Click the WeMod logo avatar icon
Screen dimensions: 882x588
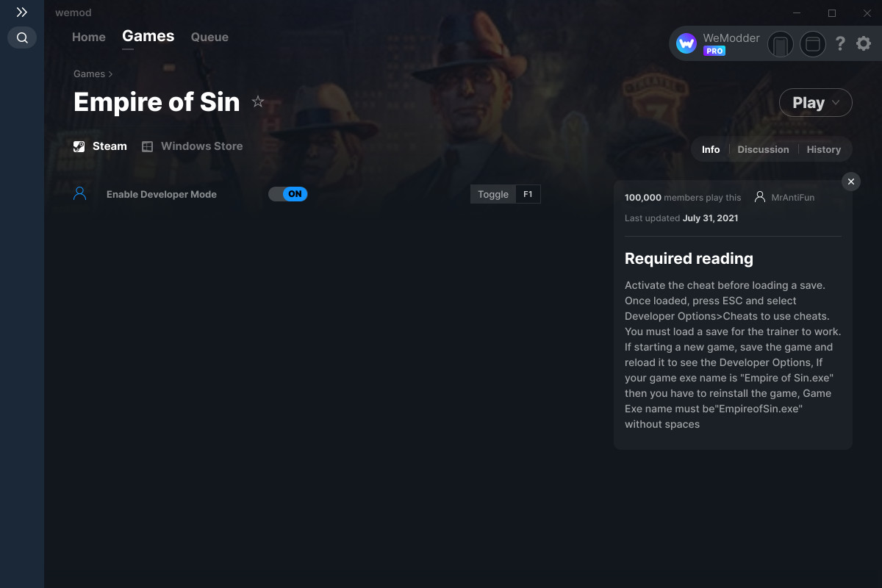pyautogui.click(x=686, y=44)
